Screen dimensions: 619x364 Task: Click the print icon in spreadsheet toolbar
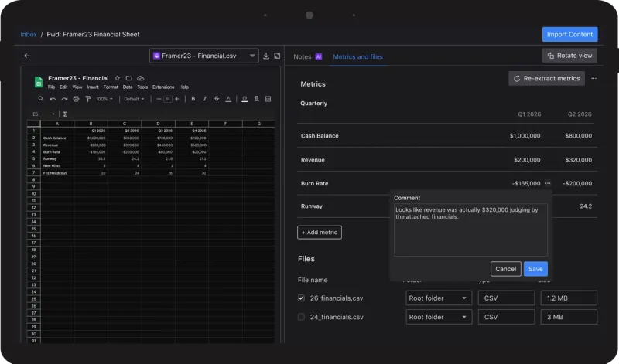[x=76, y=99]
